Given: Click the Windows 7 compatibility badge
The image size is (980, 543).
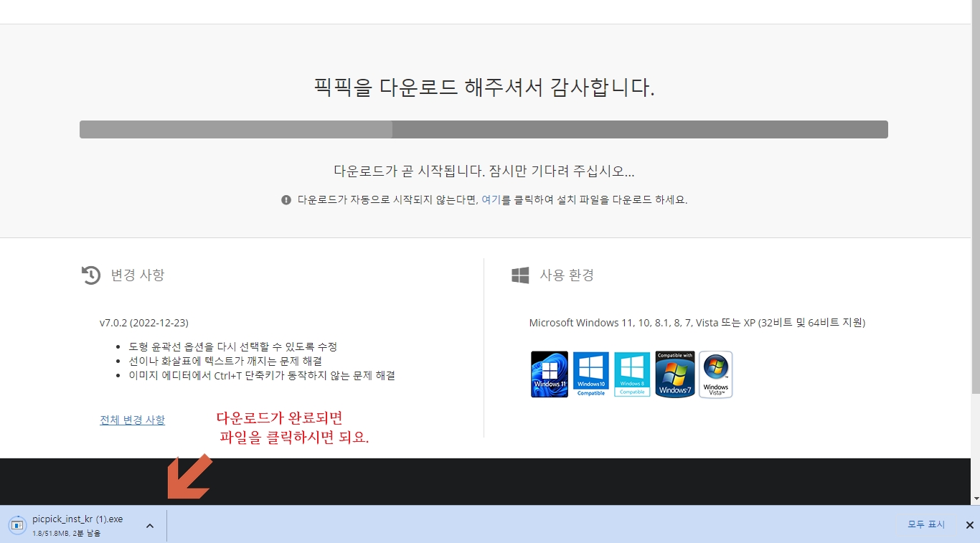Looking at the screenshot, I should pyautogui.click(x=675, y=374).
